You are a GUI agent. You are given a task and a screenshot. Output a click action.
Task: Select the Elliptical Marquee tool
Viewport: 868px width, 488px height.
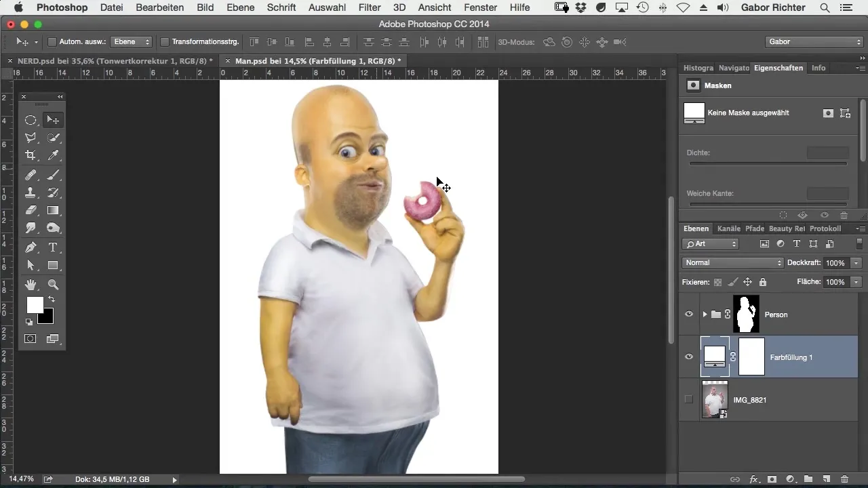coord(31,120)
